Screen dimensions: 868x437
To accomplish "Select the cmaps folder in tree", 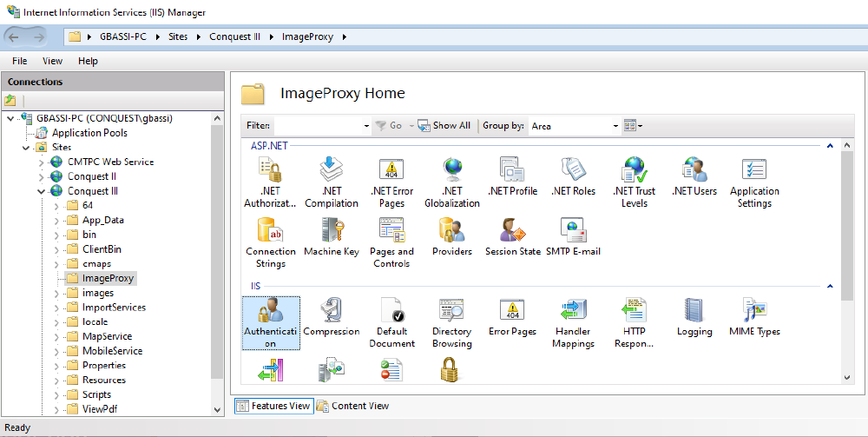I will [89, 263].
